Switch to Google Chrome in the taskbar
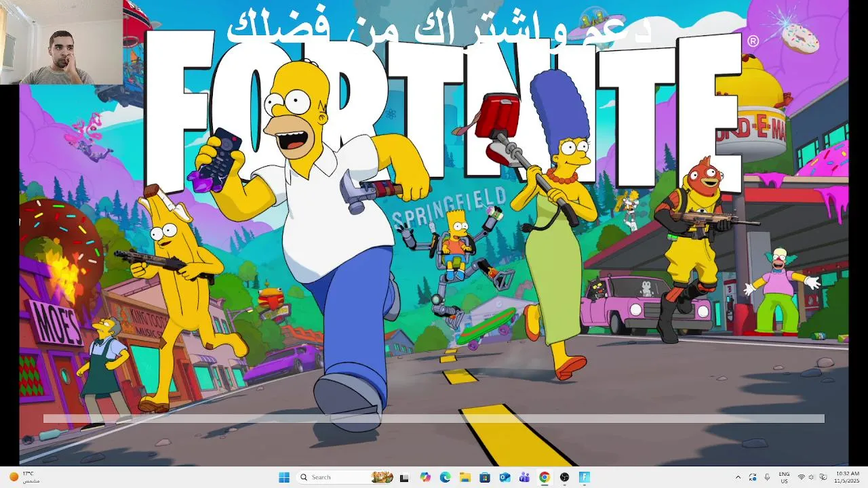868x488 pixels. point(545,477)
